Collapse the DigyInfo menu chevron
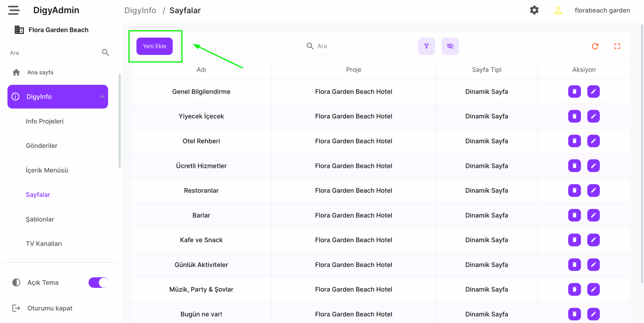644x323 pixels. (x=102, y=97)
